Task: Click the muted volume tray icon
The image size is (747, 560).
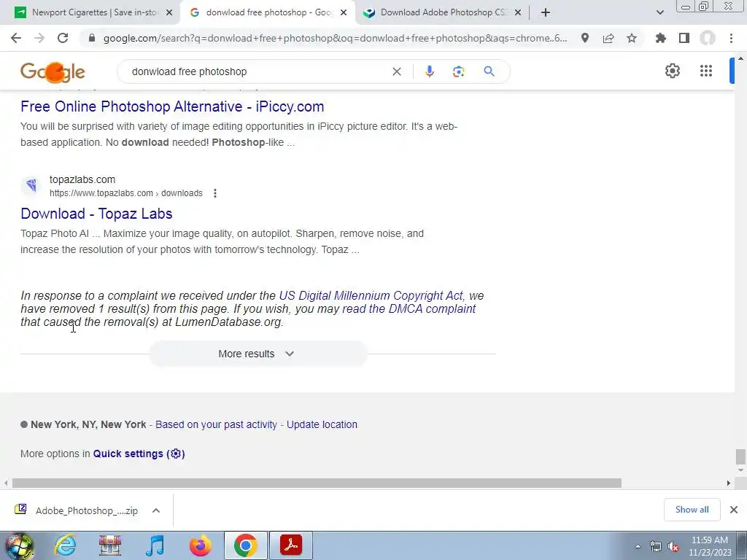Action: [x=673, y=547]
